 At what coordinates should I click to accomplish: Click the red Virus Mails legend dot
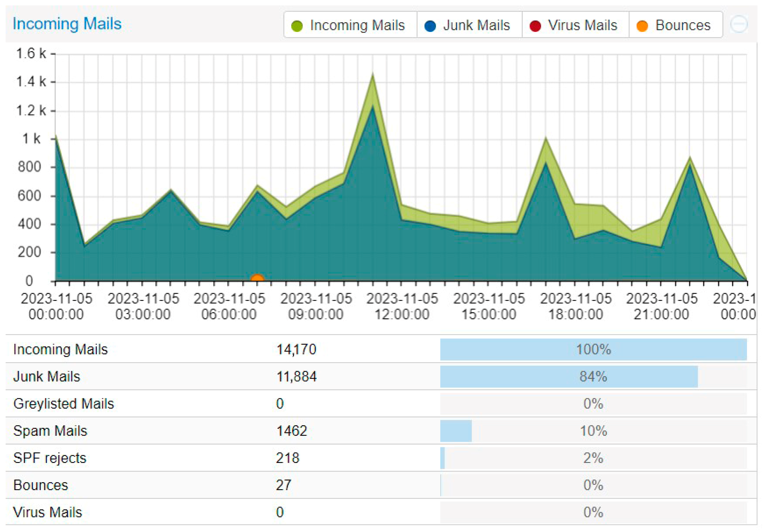[x=535, y=26]
